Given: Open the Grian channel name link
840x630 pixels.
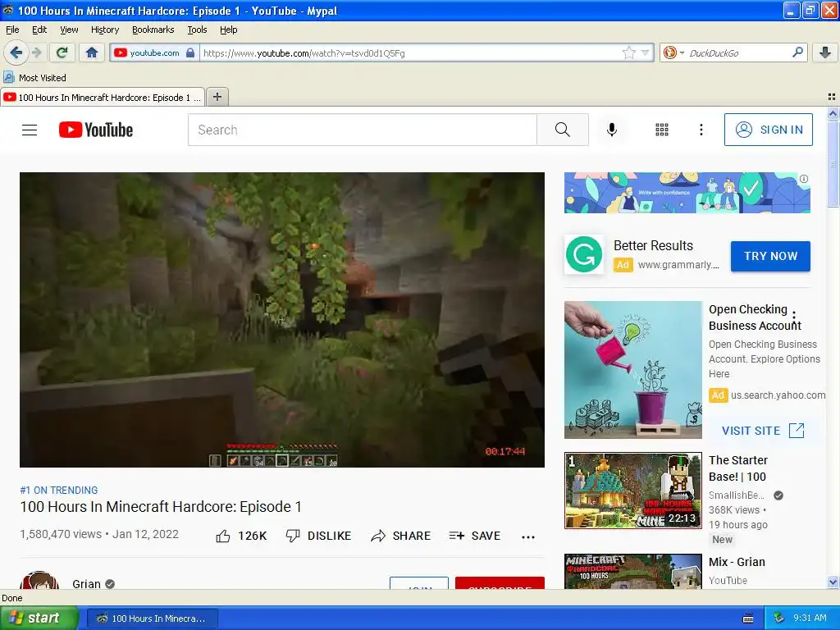Looking at the screenshot, I should point(86,584).
